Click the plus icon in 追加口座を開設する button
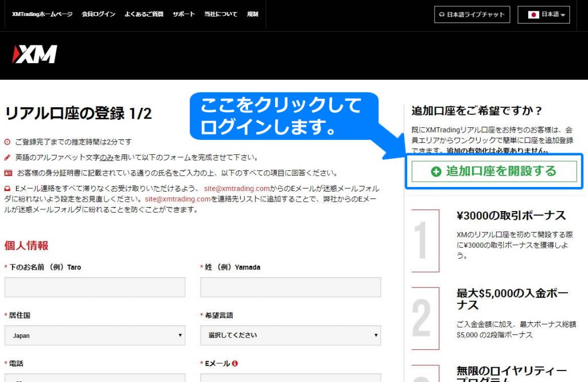588x382 pixels. [x=436, y=171]
